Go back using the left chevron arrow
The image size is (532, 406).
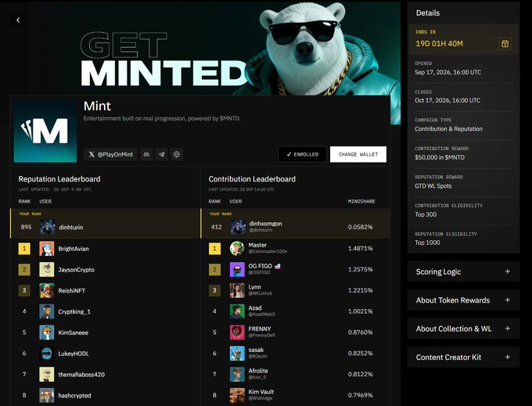(18, 20)
